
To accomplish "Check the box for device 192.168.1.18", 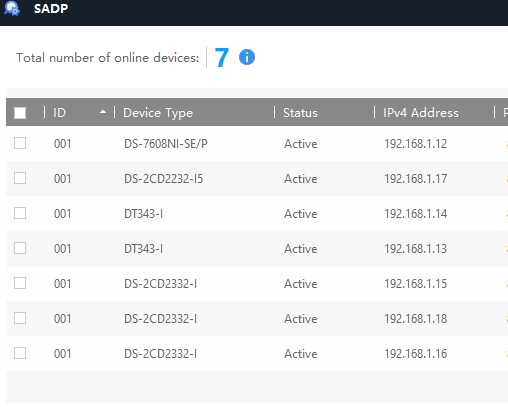I will [20, 318].
